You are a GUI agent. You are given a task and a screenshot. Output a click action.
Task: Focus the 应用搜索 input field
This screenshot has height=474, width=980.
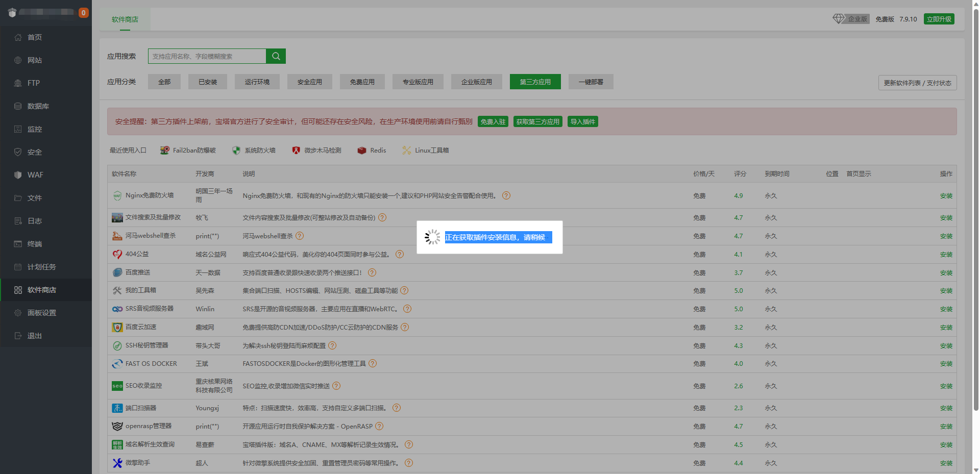point(207,56)
